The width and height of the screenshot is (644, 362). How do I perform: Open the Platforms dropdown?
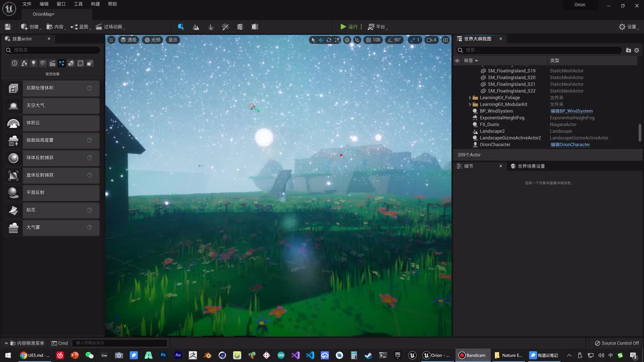click(377, 27)
